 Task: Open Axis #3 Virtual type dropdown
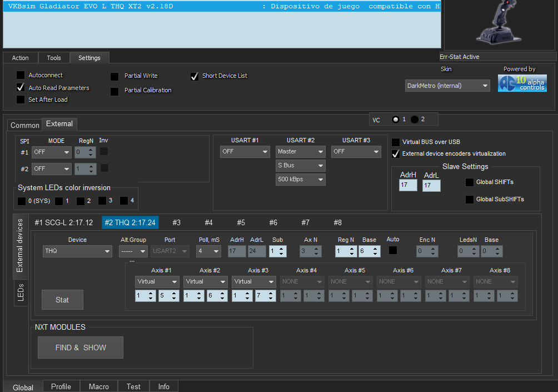(254, 281)
